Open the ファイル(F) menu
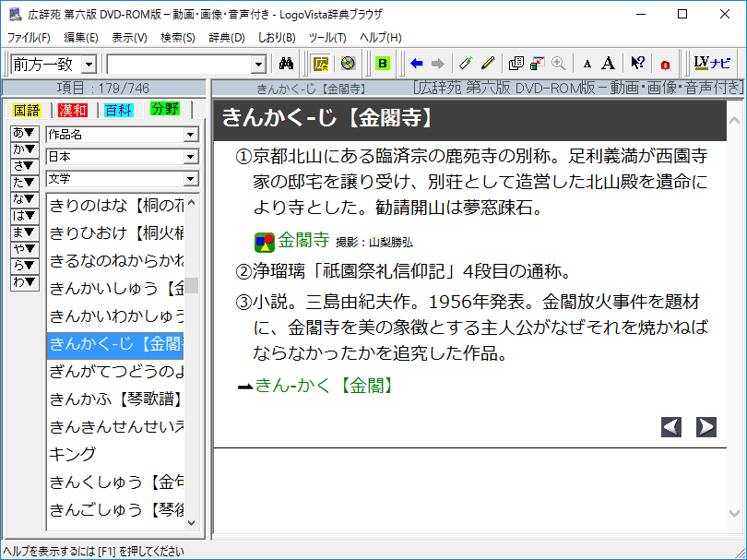747x560 pixels. point(29,38)
